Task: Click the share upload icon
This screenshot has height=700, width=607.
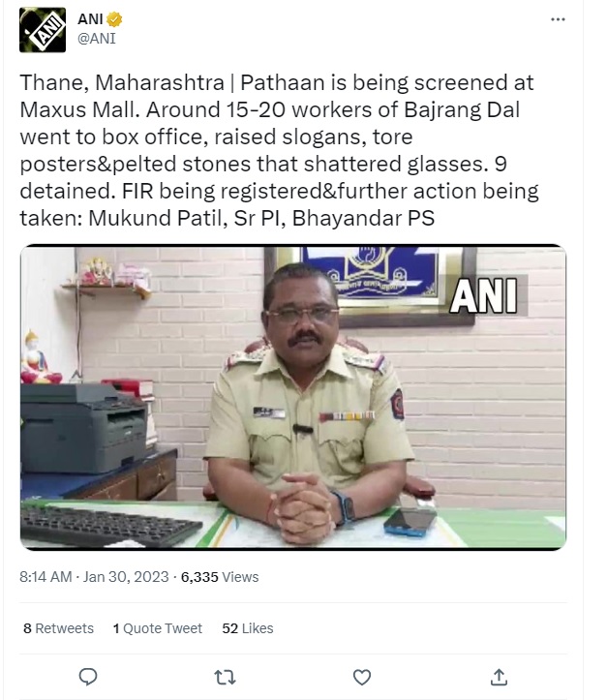Action: tap(499, 675)
